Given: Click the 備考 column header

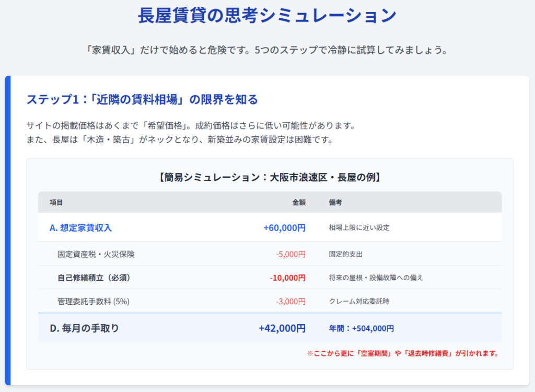Looking at the screenshot, I should [x=335, y=202].
